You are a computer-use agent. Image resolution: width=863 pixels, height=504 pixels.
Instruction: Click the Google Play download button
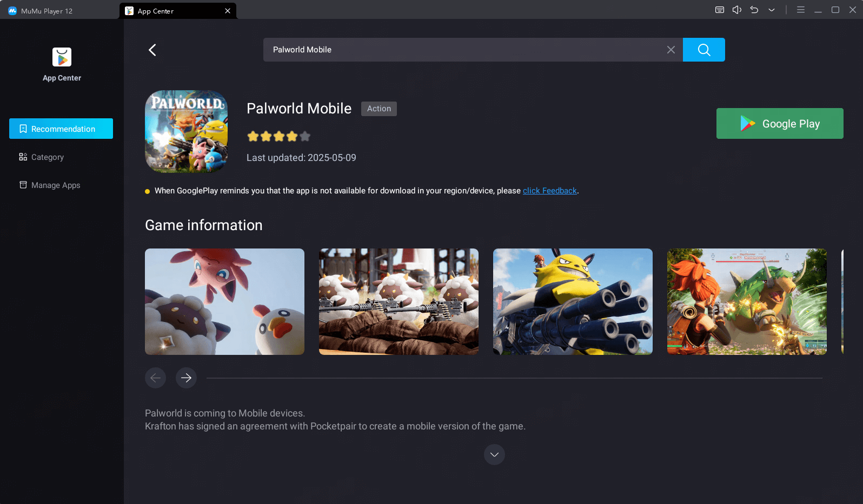tap(780, 123)
